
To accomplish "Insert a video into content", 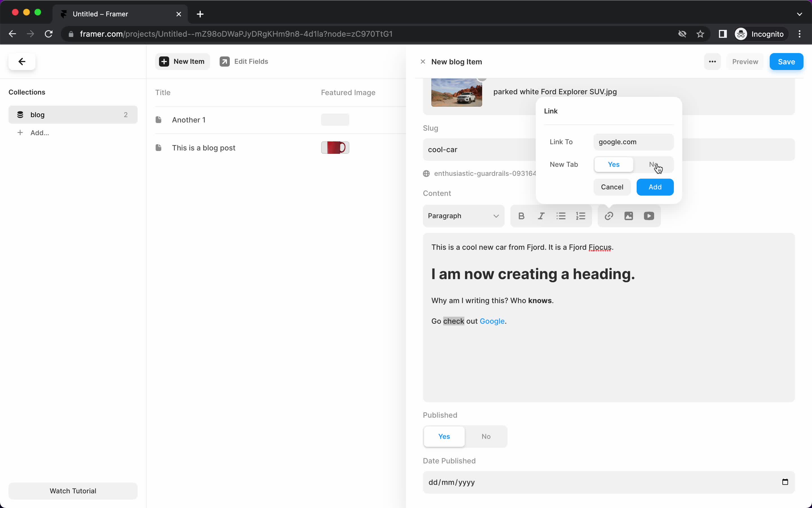I will (x=648, y=216).
